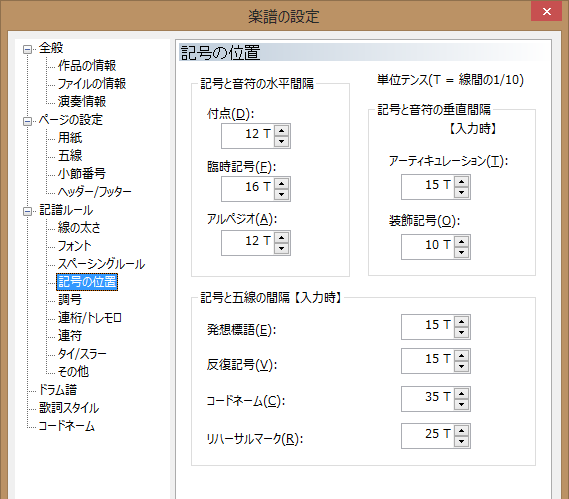Image resolution: width=569 pixels, height=499 pixels.
Task: Collapse the 記譜ルール tree node
Action: point(28,211)
